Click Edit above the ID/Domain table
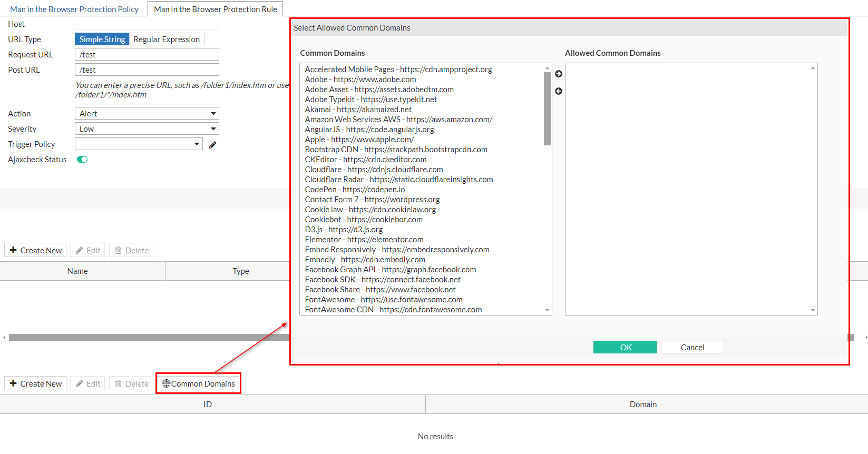This screenshot has height=454, width=868. [x=88, y=383]
